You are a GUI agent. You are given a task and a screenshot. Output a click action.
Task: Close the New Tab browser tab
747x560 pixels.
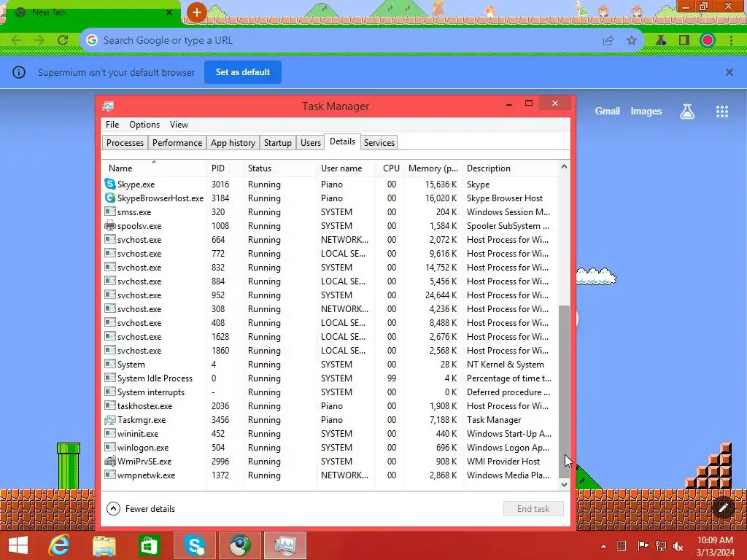[x=169, y=12]
